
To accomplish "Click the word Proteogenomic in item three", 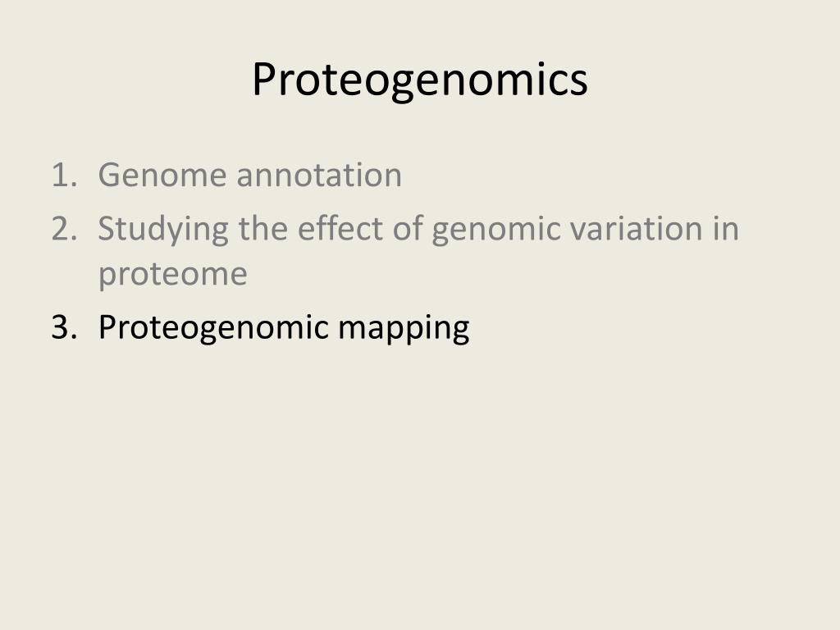I will click(213, 328).
